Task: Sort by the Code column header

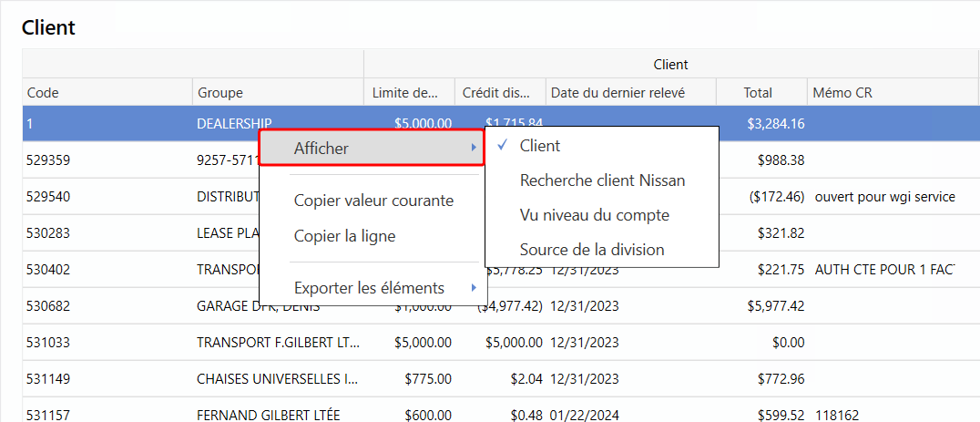Action: (x=43, y=93)
